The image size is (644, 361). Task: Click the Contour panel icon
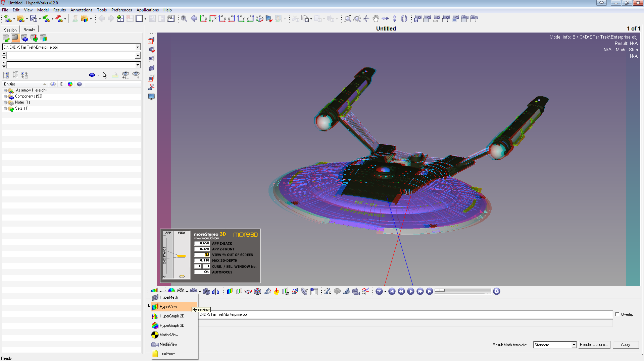[230, 291]
